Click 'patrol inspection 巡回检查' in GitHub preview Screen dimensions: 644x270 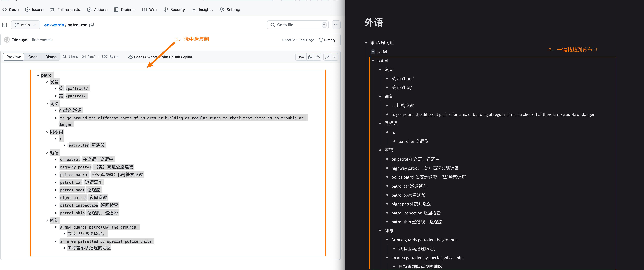pos(89,205)
